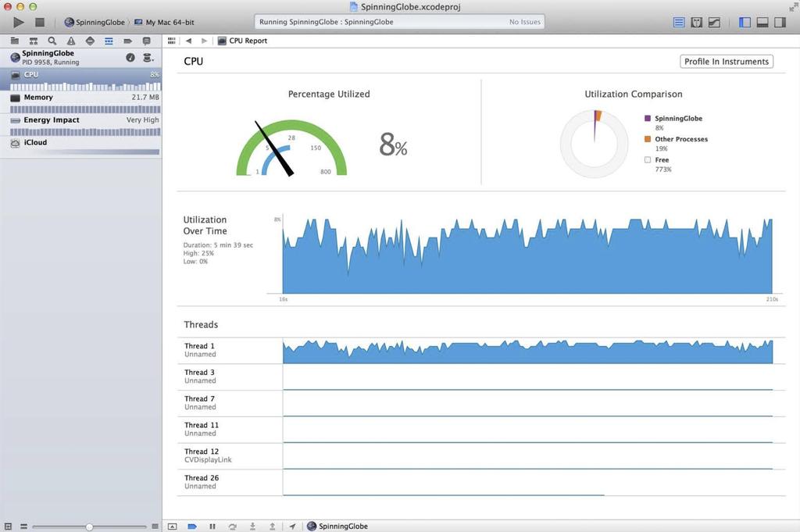Click the orange Other Processes legend swatch

click(x=648, y=139)
